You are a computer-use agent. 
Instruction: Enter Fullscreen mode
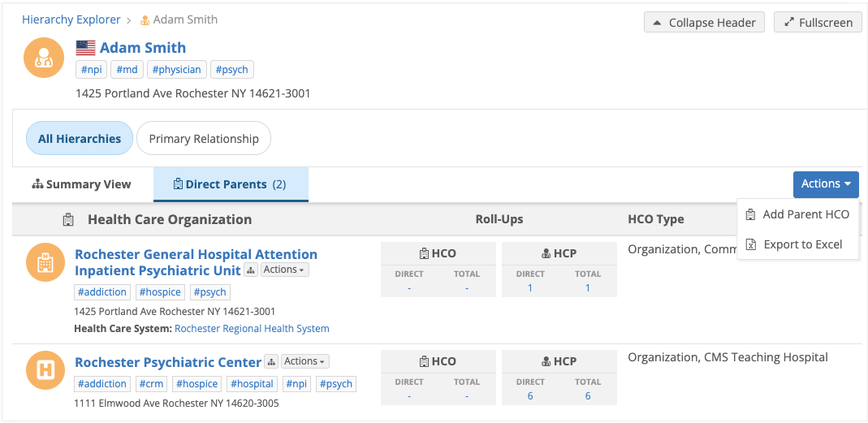point(818,23)
